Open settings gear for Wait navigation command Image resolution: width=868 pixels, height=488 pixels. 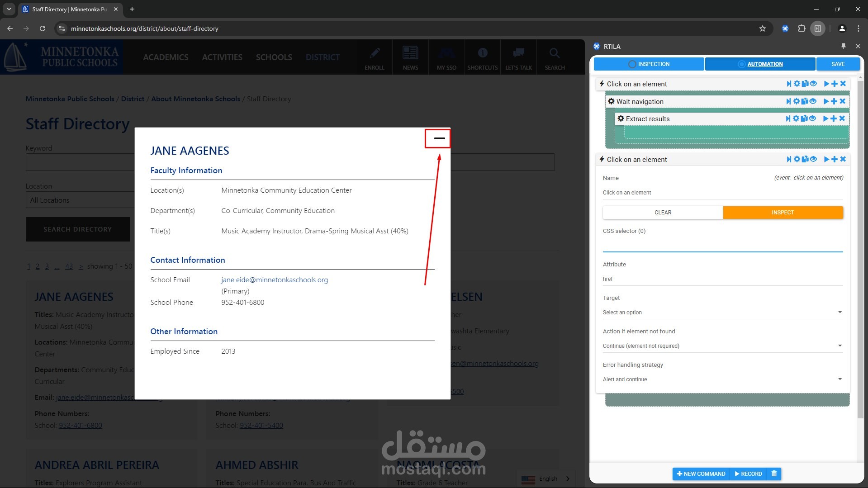[x=796, y=101]
